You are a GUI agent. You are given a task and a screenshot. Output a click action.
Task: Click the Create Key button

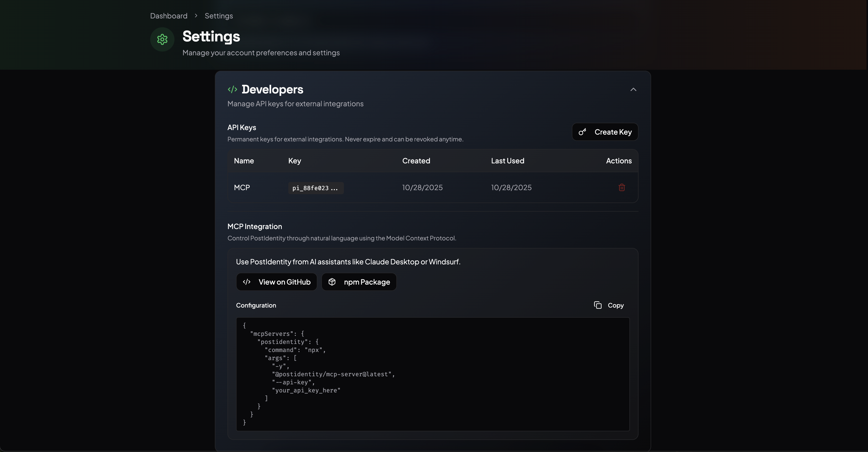click(605, 132)
